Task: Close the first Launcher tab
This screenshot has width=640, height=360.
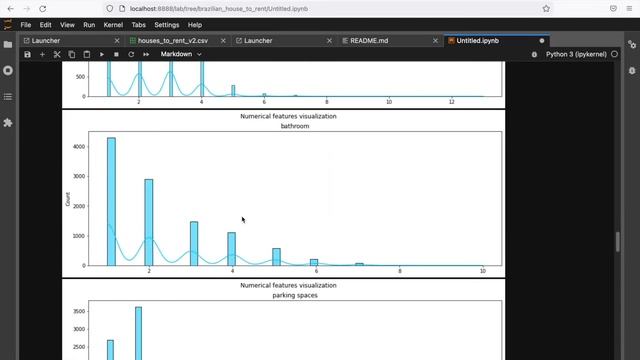Action: pos(117,41)
